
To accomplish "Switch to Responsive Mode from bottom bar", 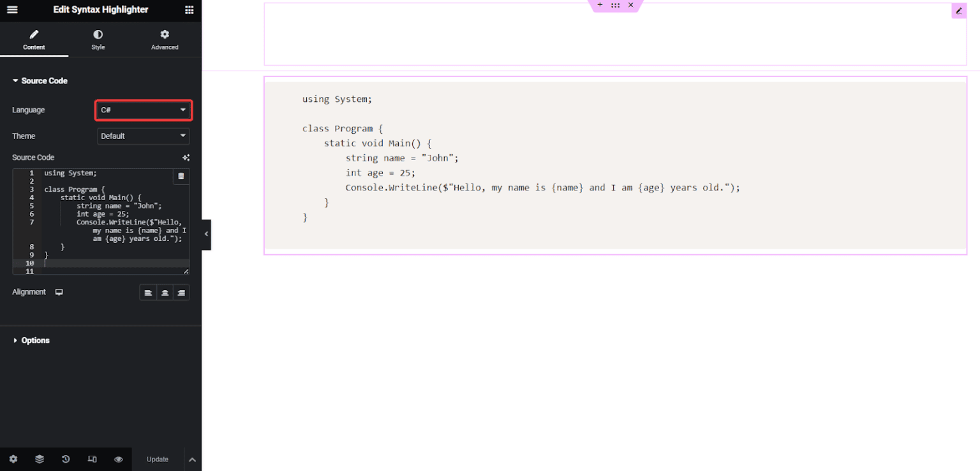I will 92,459.
